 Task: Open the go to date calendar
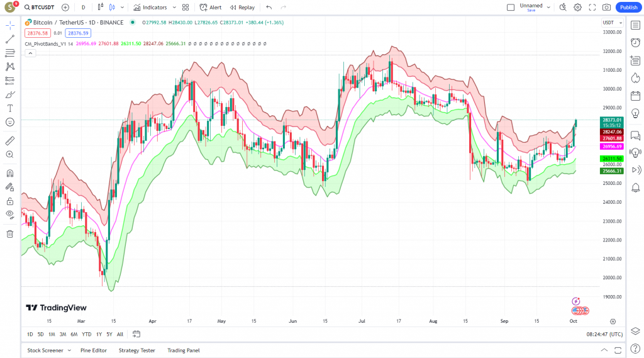click(136, 334)
